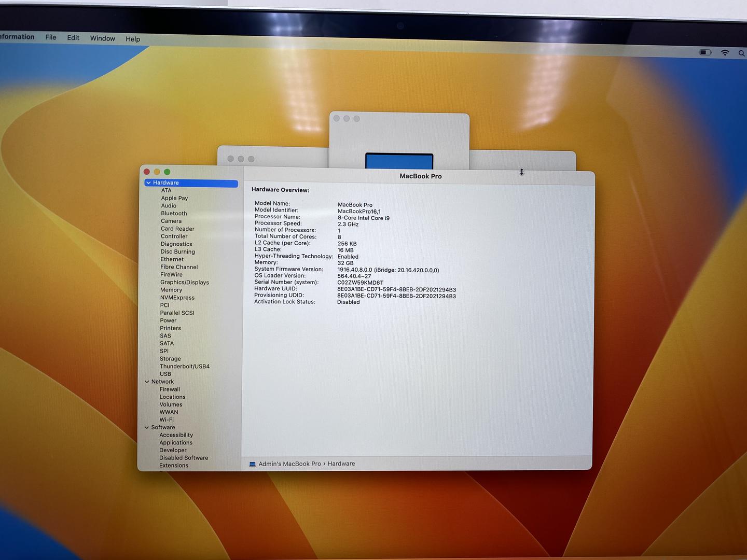This screenshot has width=747, height=560.
Task: Open the Edit menu
Action: [x=73, y=38]
